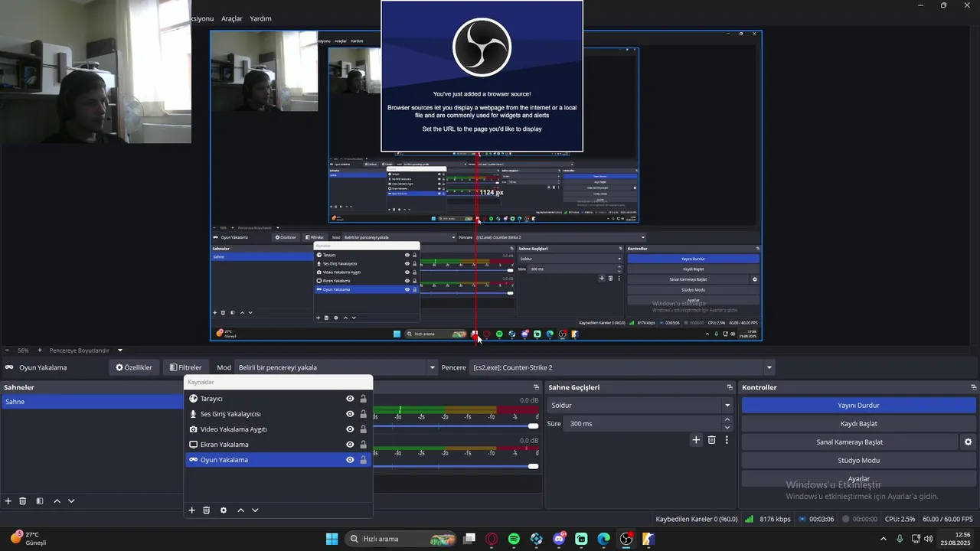The width and height of the screenshot is (980, 551).
Task: Open Discord from taskbar
Action: pos(559,539)
